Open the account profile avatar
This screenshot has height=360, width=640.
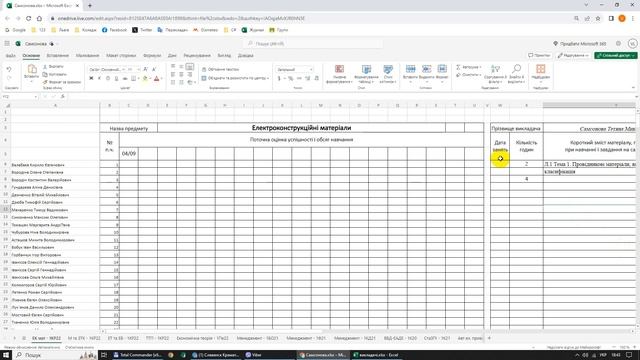pyautogui.click(x=632, y=43)
